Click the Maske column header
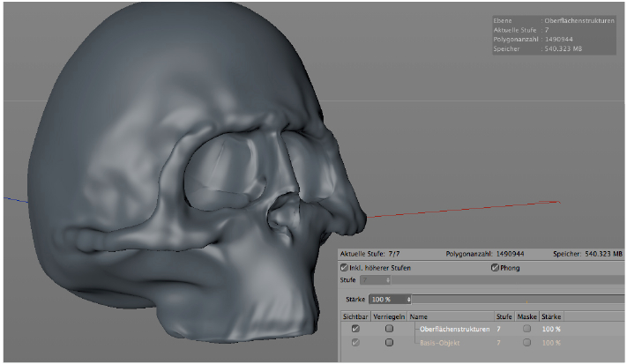This screenshot has width=627, height=364. coord(527,316)
